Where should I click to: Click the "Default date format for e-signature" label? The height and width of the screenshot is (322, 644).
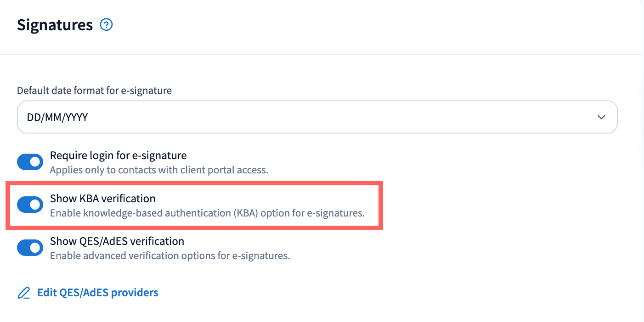pos(94,91)
